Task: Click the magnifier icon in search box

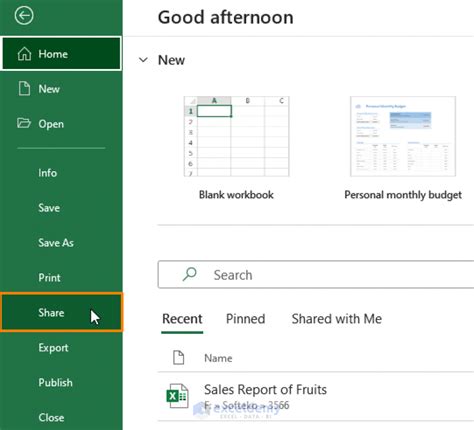Action: coord(189,274)
